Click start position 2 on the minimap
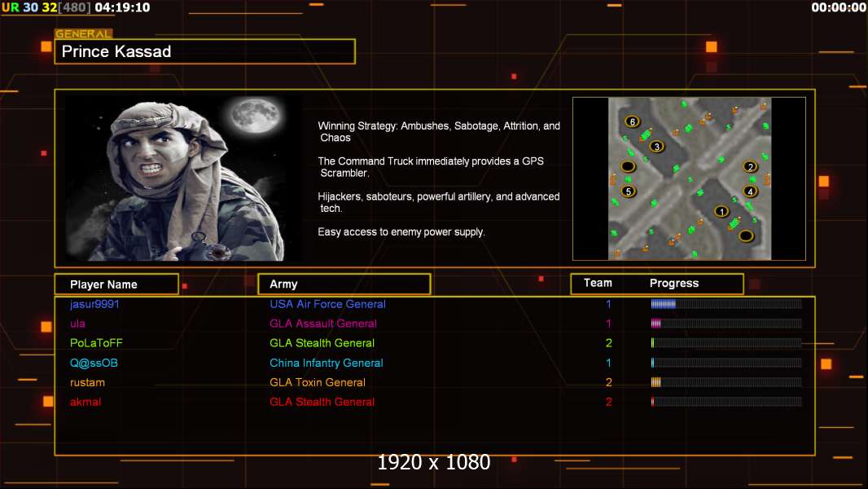Viewport: 868px width, 489px height. (750, 167)
